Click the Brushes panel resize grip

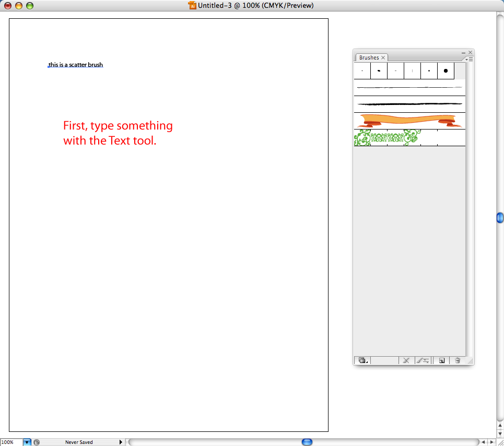click(x=470, y=361)
